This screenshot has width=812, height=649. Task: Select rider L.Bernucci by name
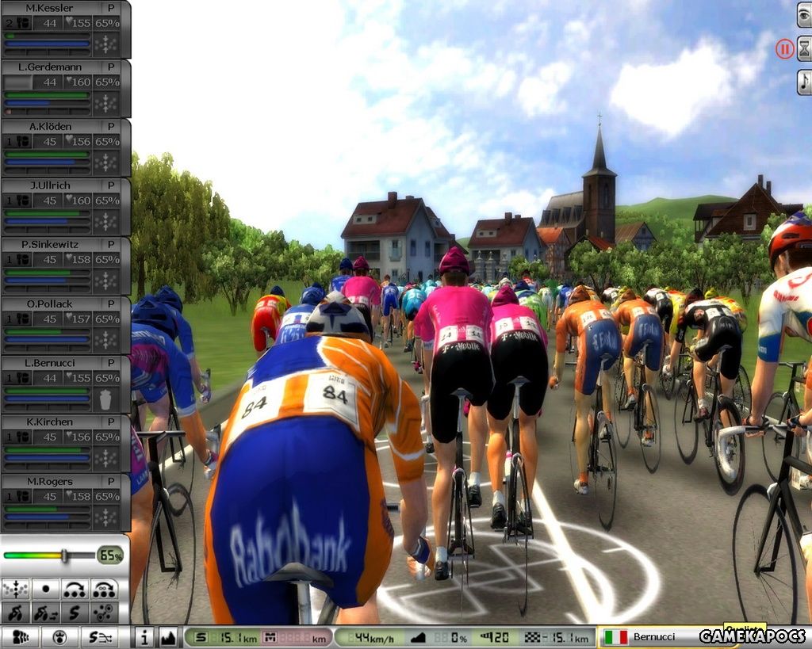(x=50, y=363)
